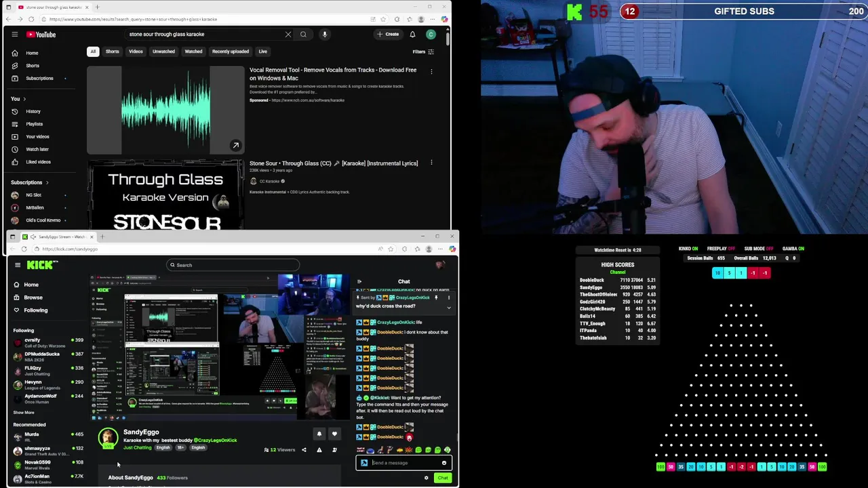Open the YouTube hamburger guide menu
This screenshot has height=488, width=868.
15,35
